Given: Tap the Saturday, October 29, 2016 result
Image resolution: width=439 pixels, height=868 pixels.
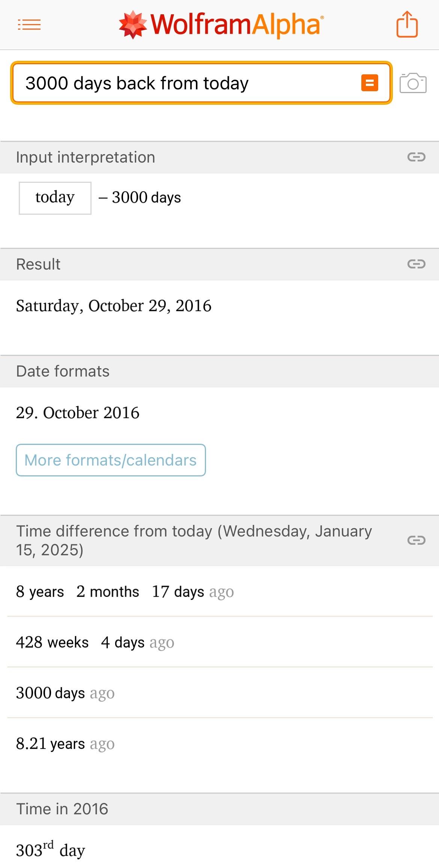Looking at the screenshot, I should [x=114, y=306].
